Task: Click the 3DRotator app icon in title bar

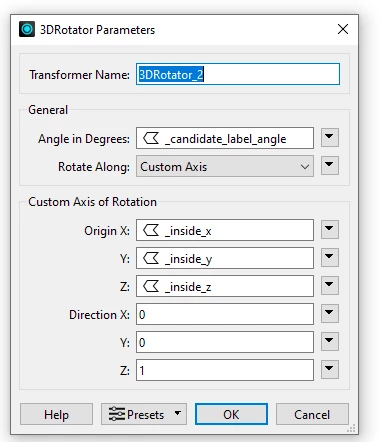Action: (x=27, y=29)
